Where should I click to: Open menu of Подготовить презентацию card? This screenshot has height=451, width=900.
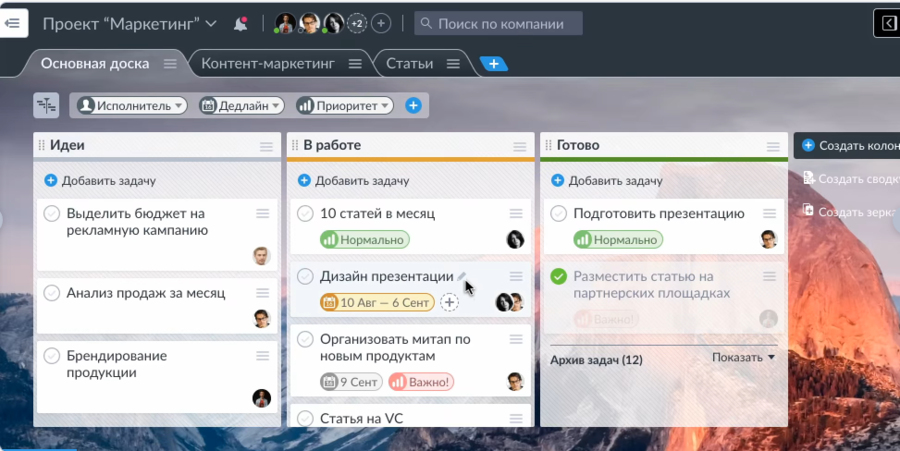(770, 213)
